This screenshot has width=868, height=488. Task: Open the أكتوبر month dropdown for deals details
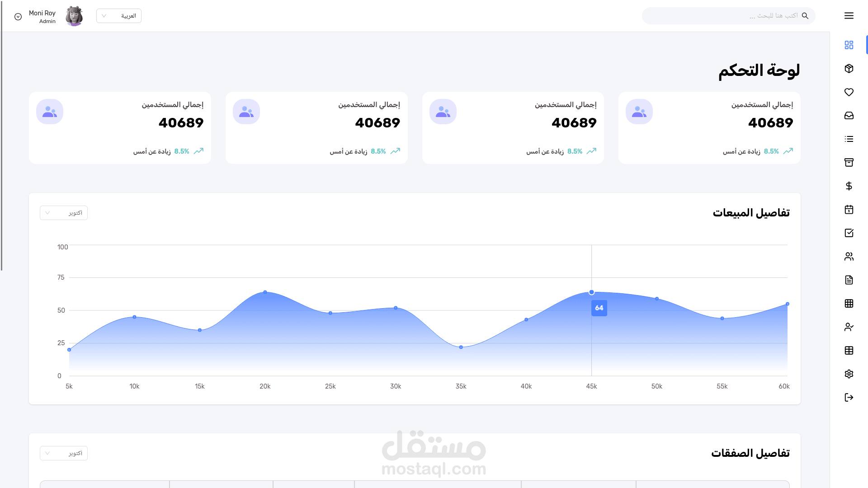pyautogui.click(x=64, y=453)
